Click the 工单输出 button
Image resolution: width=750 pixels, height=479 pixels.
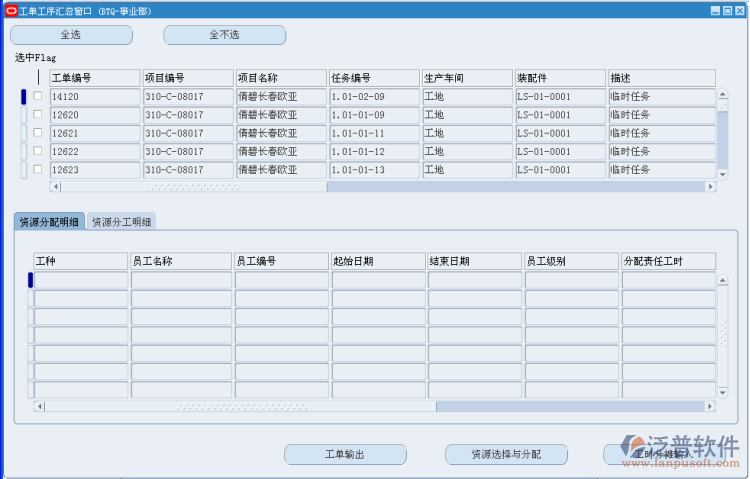(345, 454)
